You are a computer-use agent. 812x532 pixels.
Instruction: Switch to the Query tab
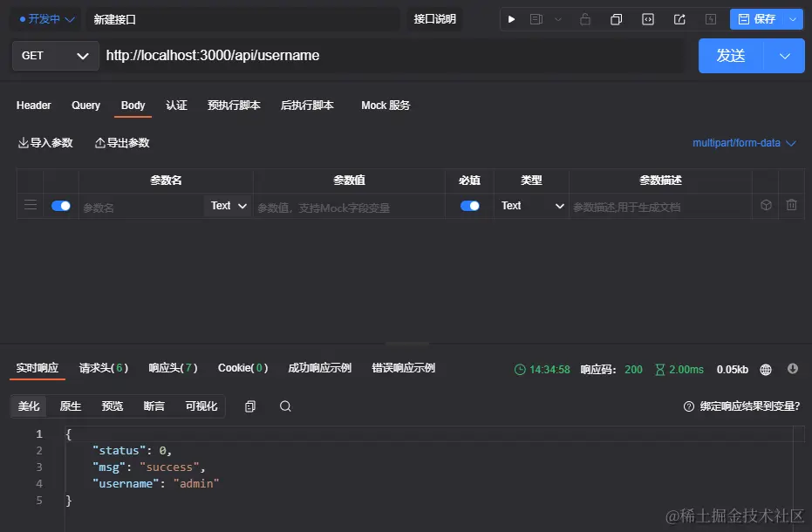click(85, 106)
